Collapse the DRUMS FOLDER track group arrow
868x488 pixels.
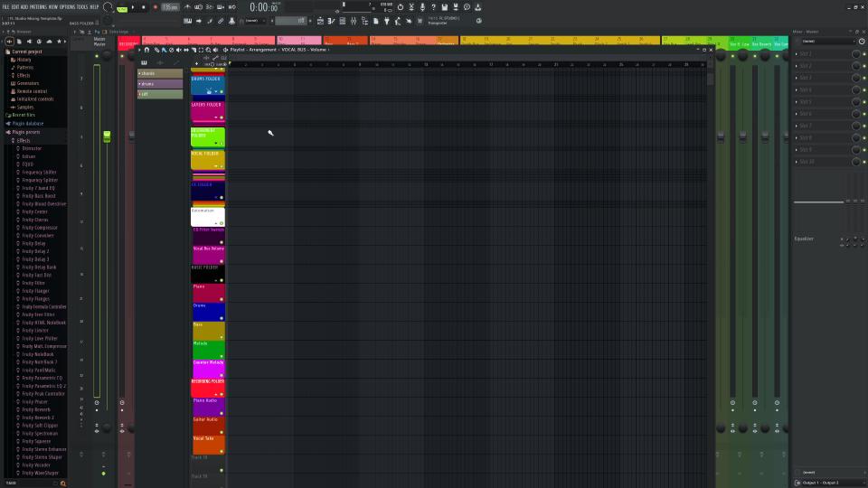(216, 92)
